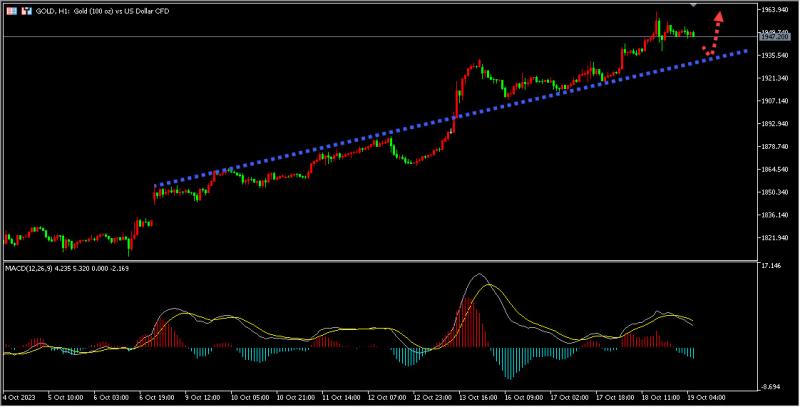Click the 1907.140 level on price scale
This screenshot has width=800, height=407.
click(x=777, y=101)
